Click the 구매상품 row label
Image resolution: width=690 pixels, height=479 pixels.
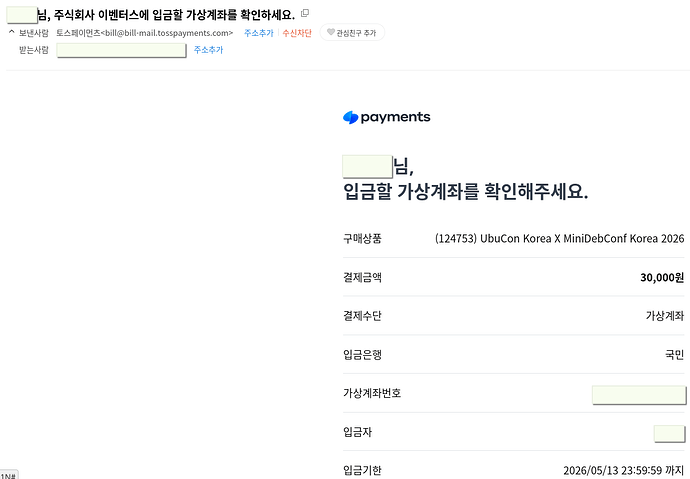362,239
